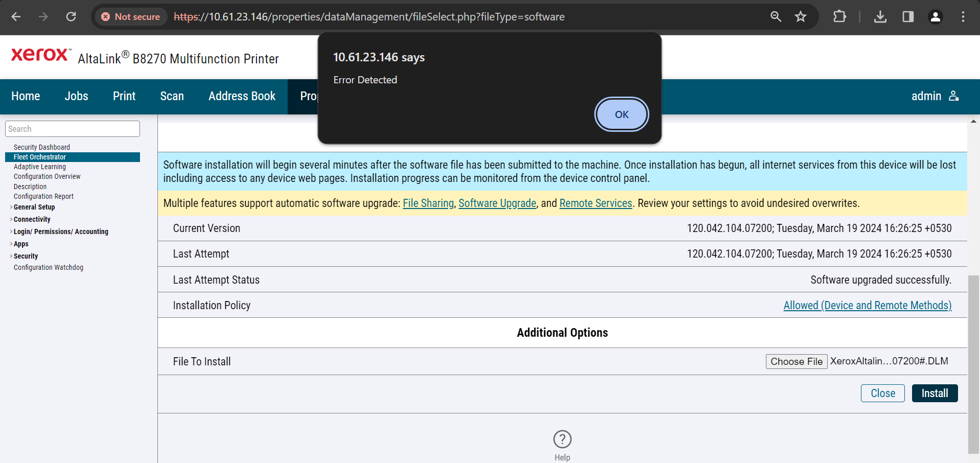Screen dimensions: 980x463
Task: Open the browser downloads icon
Action: 880,17
